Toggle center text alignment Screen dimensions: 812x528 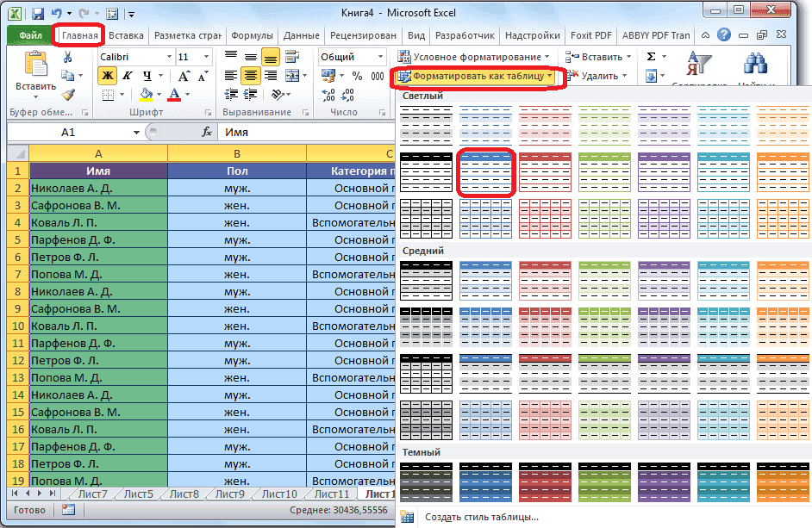pos(250,76)
